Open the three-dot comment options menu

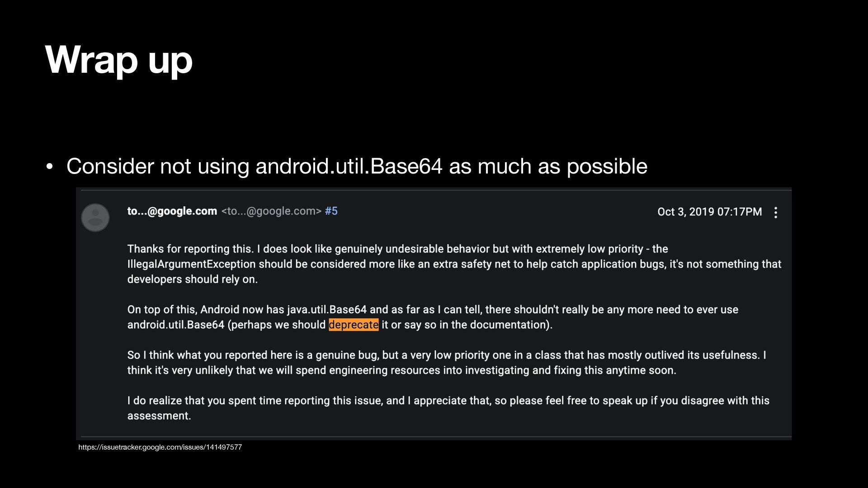pyautogui.click(x=776, y=212)
